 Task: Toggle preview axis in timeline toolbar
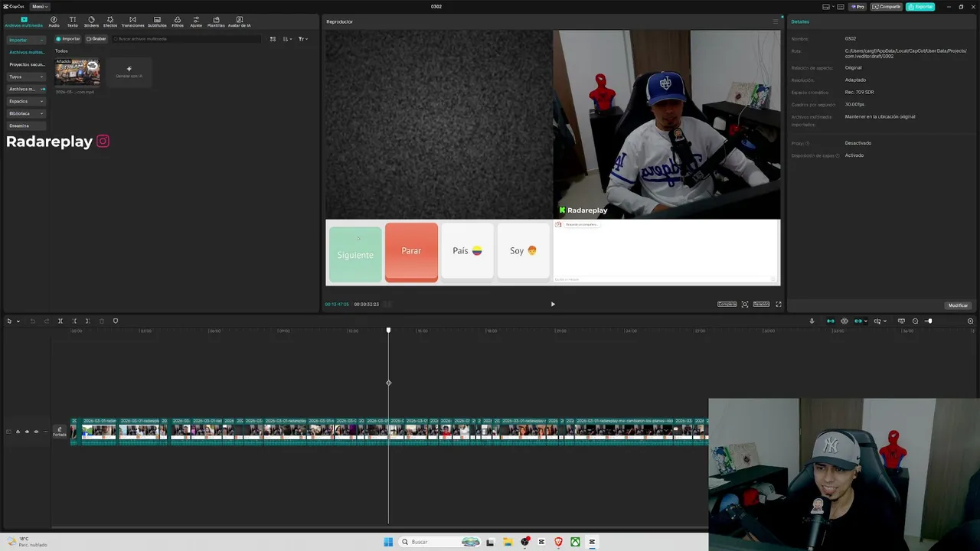877,321
